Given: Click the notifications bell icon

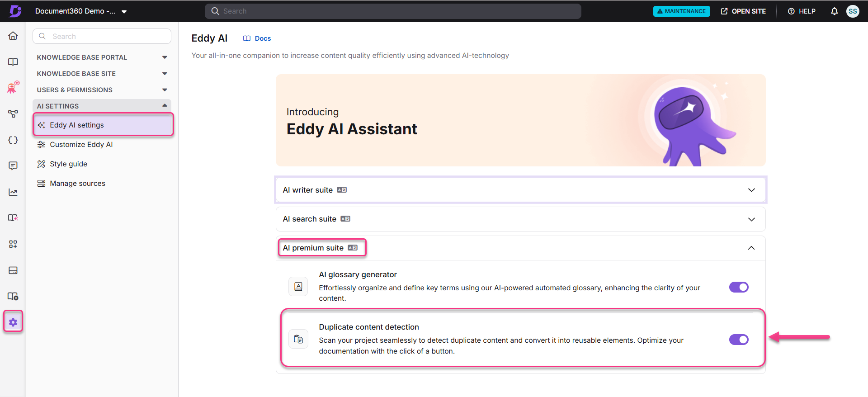Looking at the screenshot, I should (834, 11).
